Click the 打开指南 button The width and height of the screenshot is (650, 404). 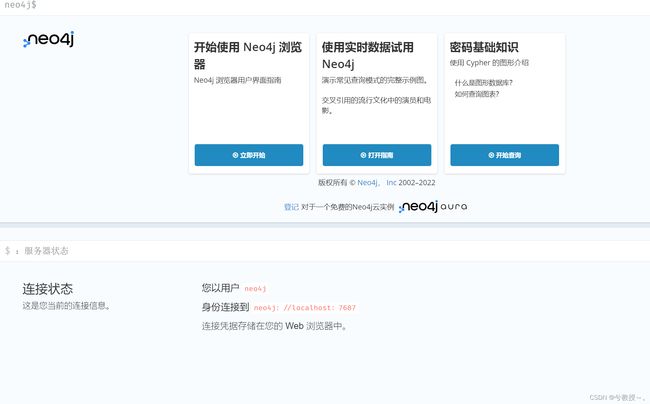click(377, 155)
